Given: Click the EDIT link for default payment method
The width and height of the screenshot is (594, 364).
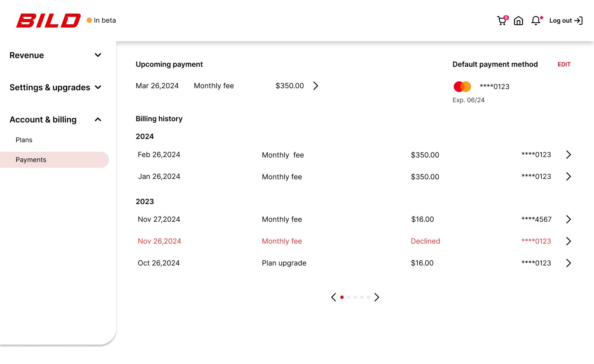Looking at the screenshot, I should [564, 64].
